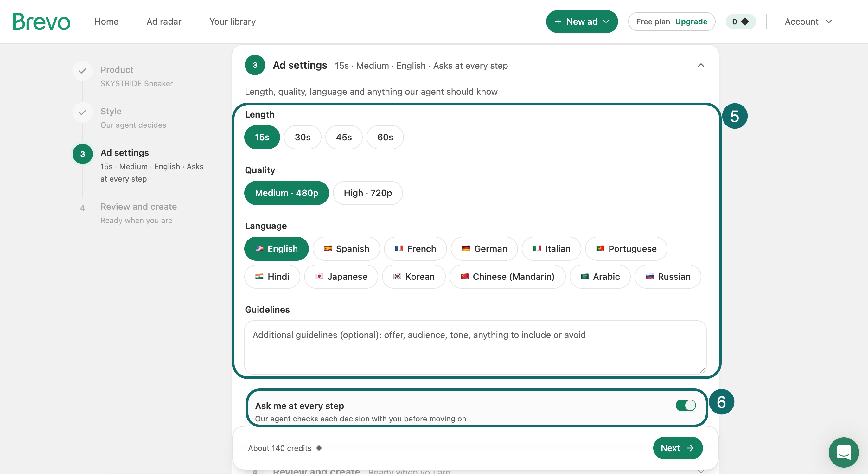
Task: Collapse the Ad settings section chevron
Action: point(701,65)
